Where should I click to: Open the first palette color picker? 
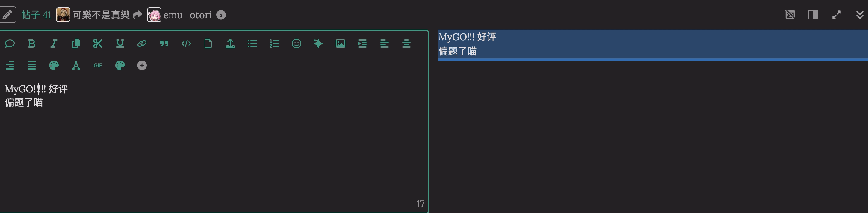[x=54, y=65]
